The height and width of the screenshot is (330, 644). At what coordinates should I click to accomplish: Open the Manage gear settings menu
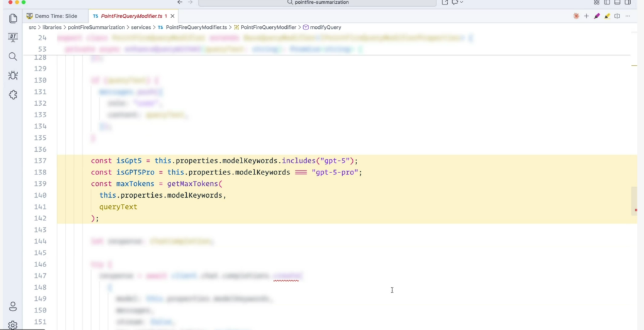click(13, 325)
